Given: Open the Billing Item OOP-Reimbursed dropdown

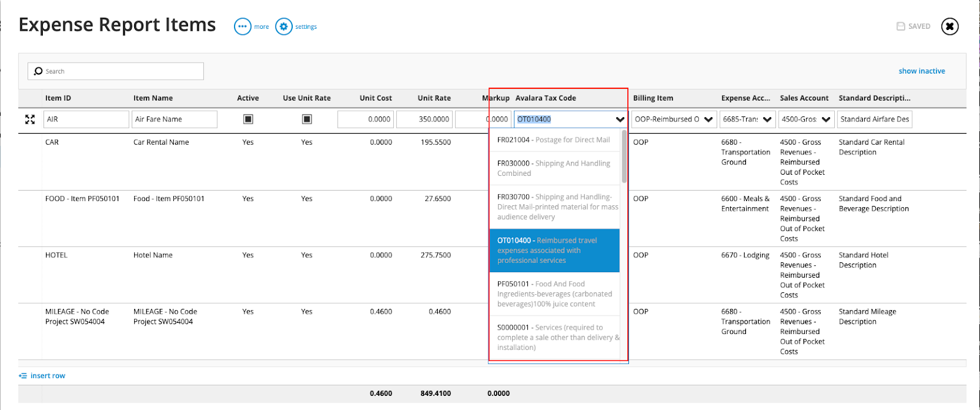Looking at the screenshot, I should (x=708, y=120).
